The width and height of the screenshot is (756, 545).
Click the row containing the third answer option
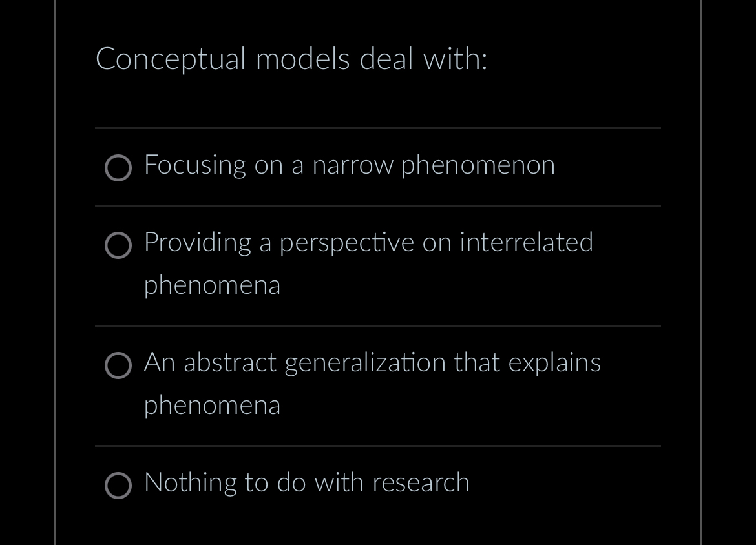pos(378,384)
